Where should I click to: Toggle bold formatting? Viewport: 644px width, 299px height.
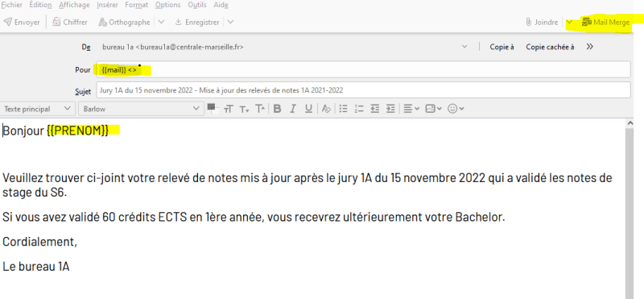click(x=277, y=109)
